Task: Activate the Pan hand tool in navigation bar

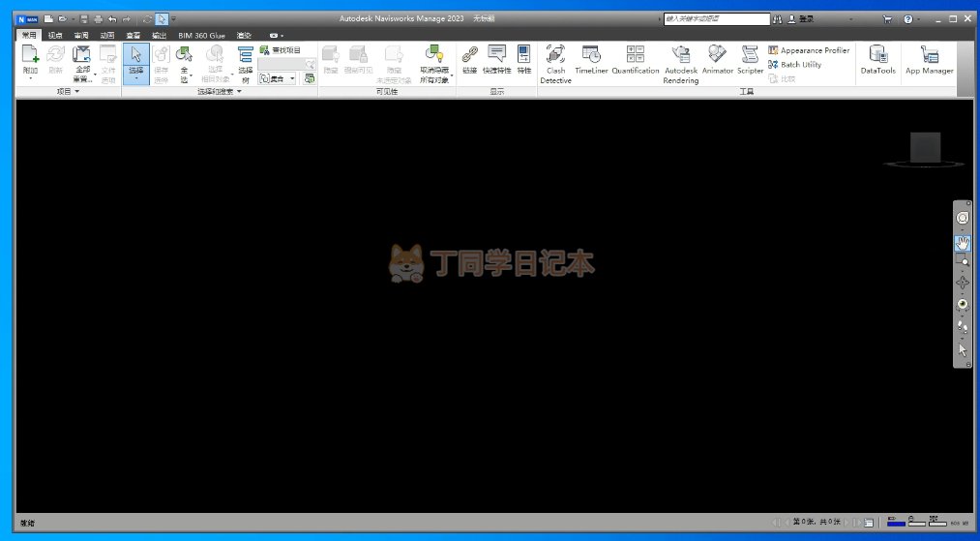Action: click(963, 242)
